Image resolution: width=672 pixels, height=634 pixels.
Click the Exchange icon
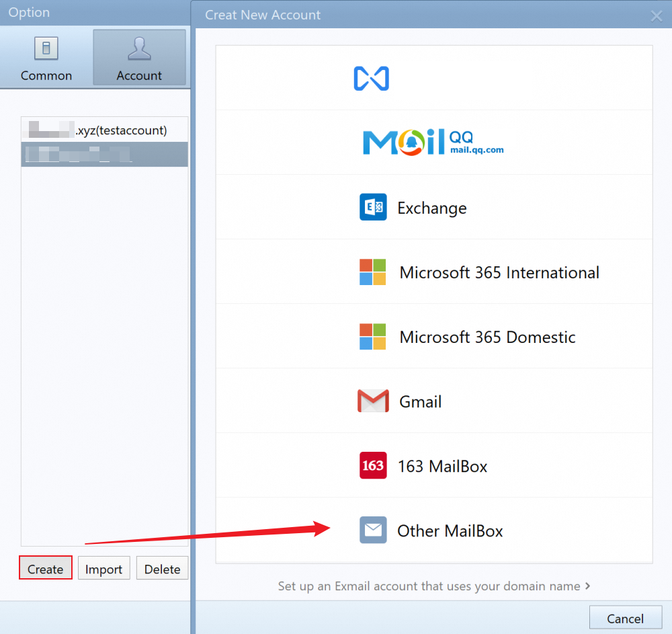[x=373, y=207]
